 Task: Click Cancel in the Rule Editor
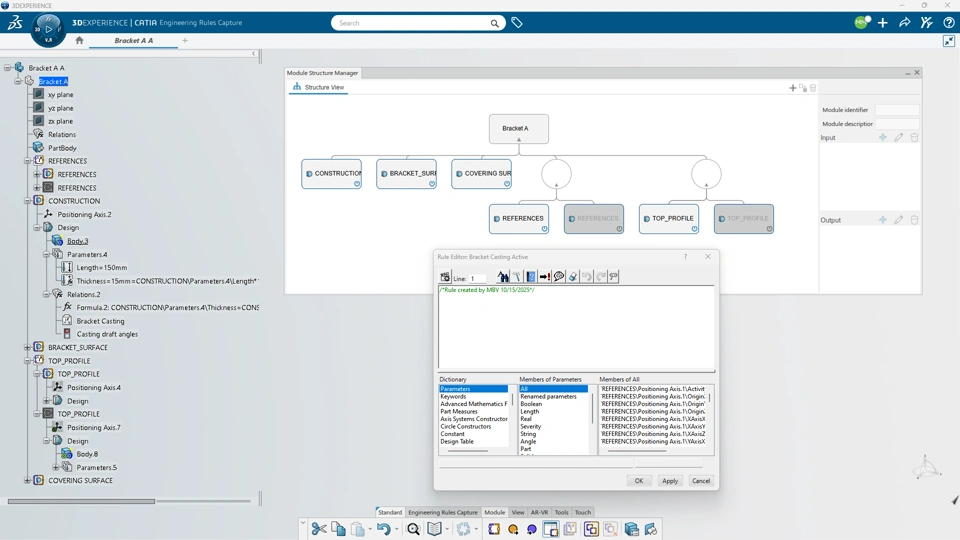click(x=700, y=481)
